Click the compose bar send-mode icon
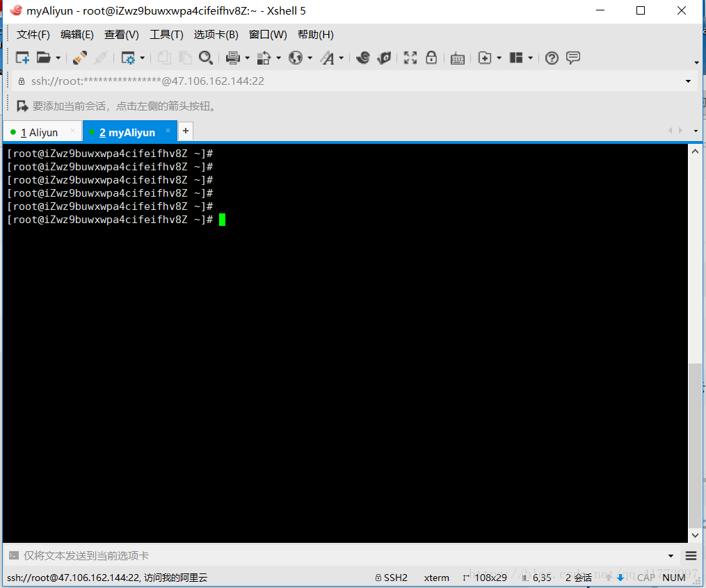The height and width of the screenshot is (588, 706). pos(13,555)
